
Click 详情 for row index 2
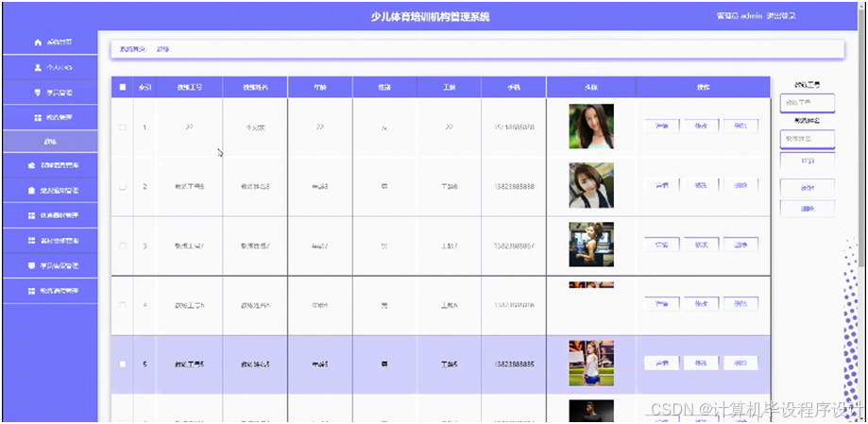tap(661, 185)
